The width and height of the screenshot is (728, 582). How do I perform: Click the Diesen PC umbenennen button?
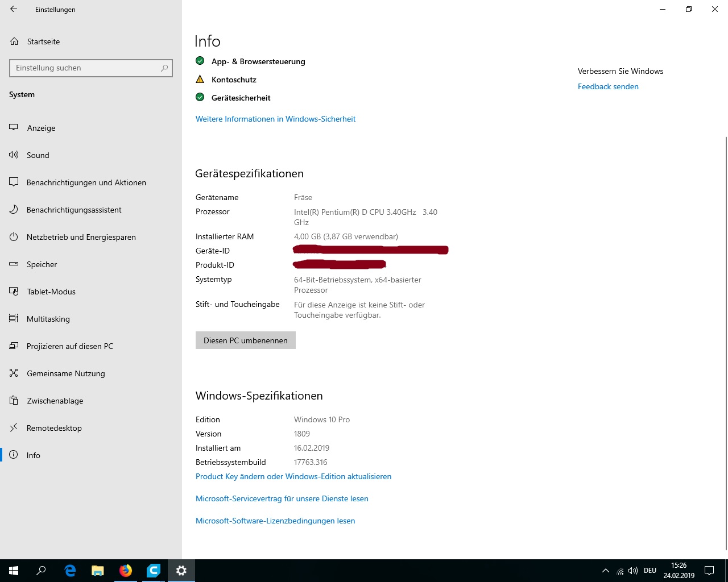(246, 340)
